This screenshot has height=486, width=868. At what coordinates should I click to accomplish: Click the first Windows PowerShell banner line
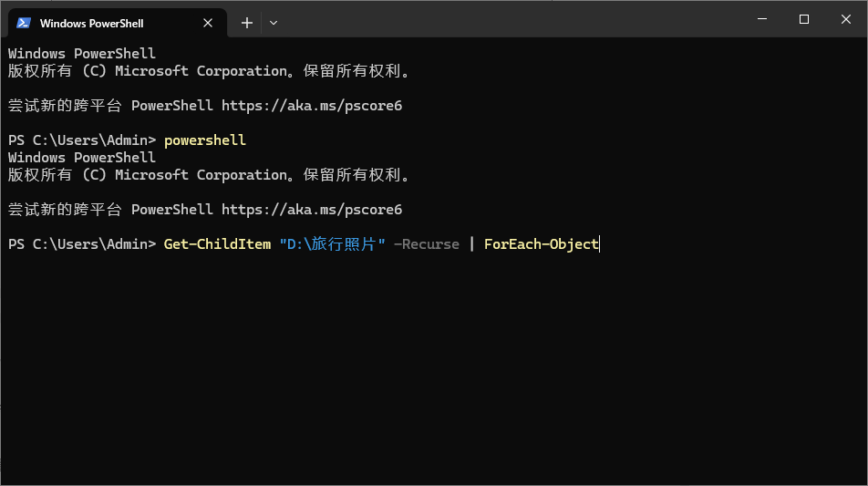click(x=82, y=54)
